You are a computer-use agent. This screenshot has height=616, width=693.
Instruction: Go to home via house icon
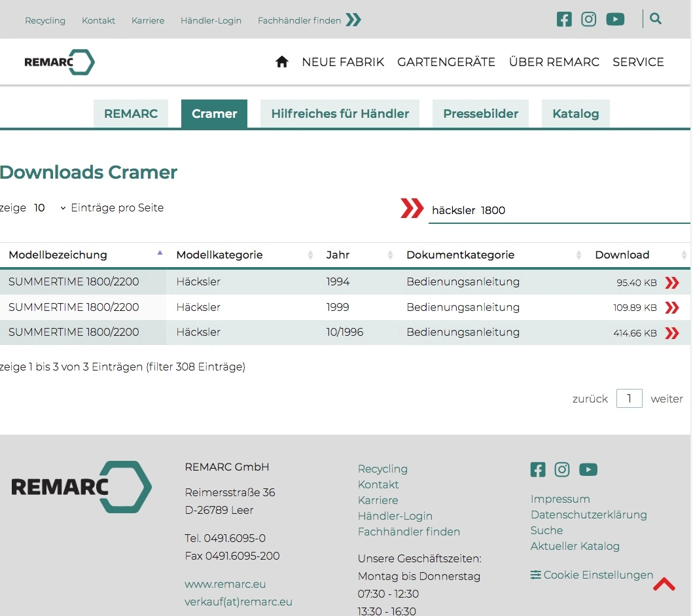click(x=282, y=62)
